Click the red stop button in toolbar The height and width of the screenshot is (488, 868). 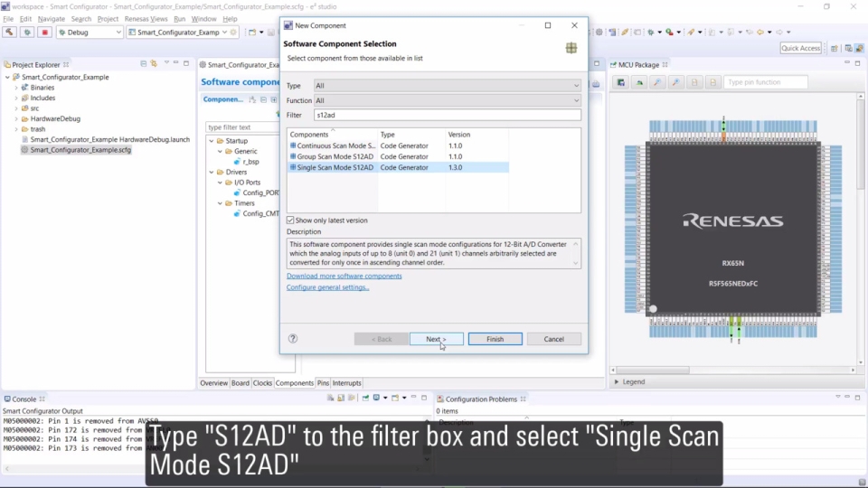(44, 32)
